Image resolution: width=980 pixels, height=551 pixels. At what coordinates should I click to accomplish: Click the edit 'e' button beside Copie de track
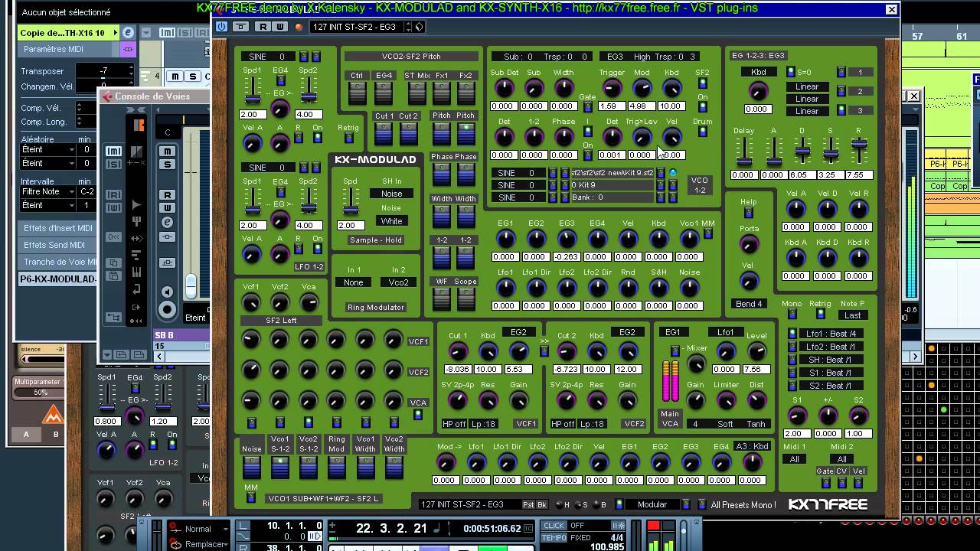[x=128, y=33]
